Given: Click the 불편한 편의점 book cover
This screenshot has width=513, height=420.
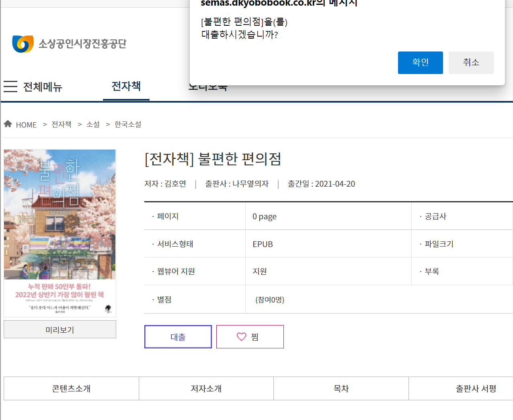Looking at the screenshot, I should point(60,233).
